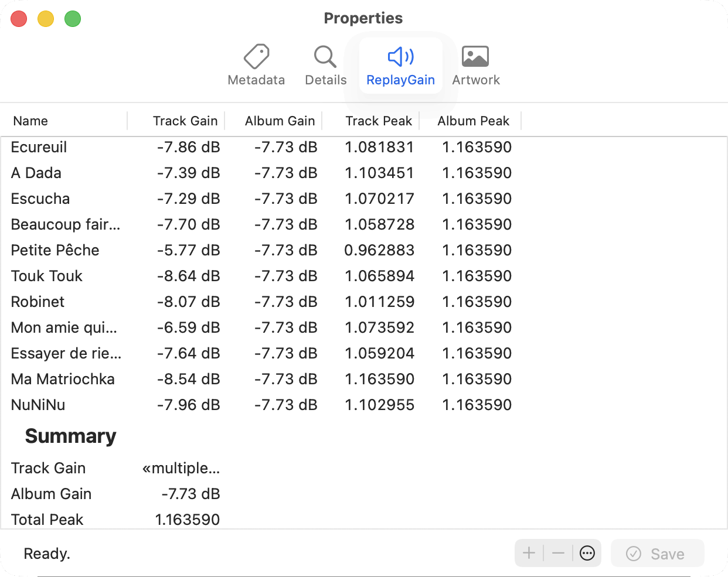Viewport: 728px width, 577px height.
Task: Open the Metadata tag icon tab
Action: [256, 65]
